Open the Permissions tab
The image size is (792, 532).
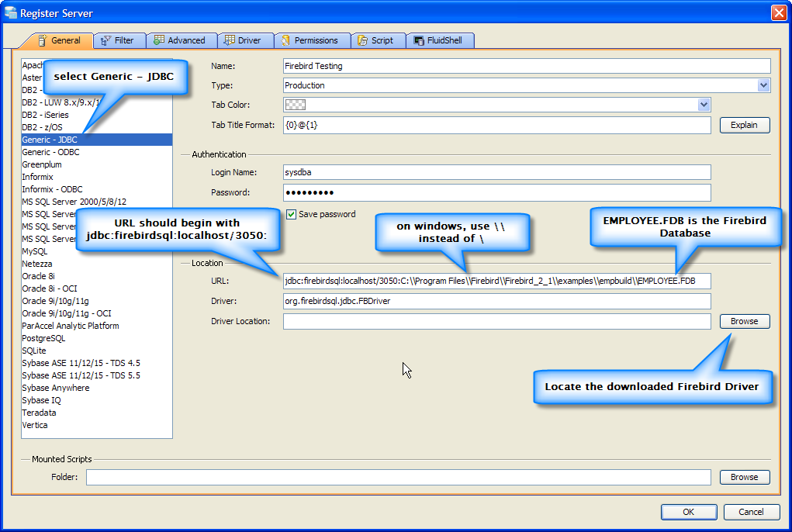(312, 40)
